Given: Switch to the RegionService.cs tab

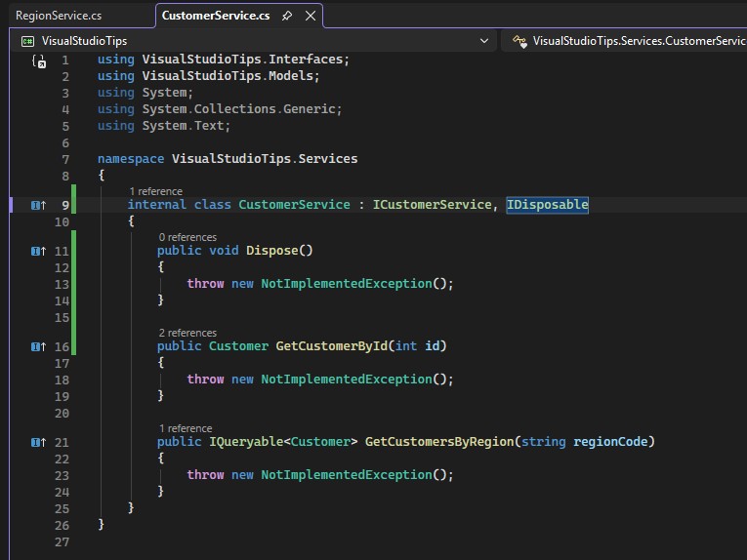Looking at the screenshot, I should pos(59,16).
